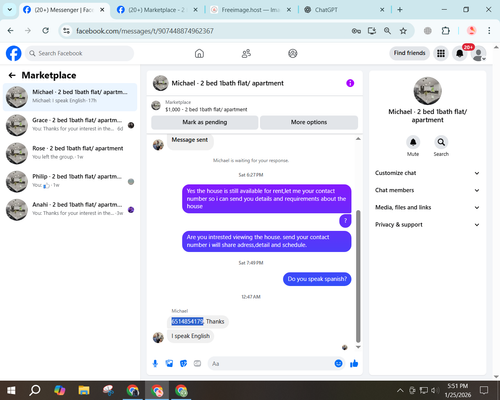Choose a GIF icon

[x=197, y=363]
